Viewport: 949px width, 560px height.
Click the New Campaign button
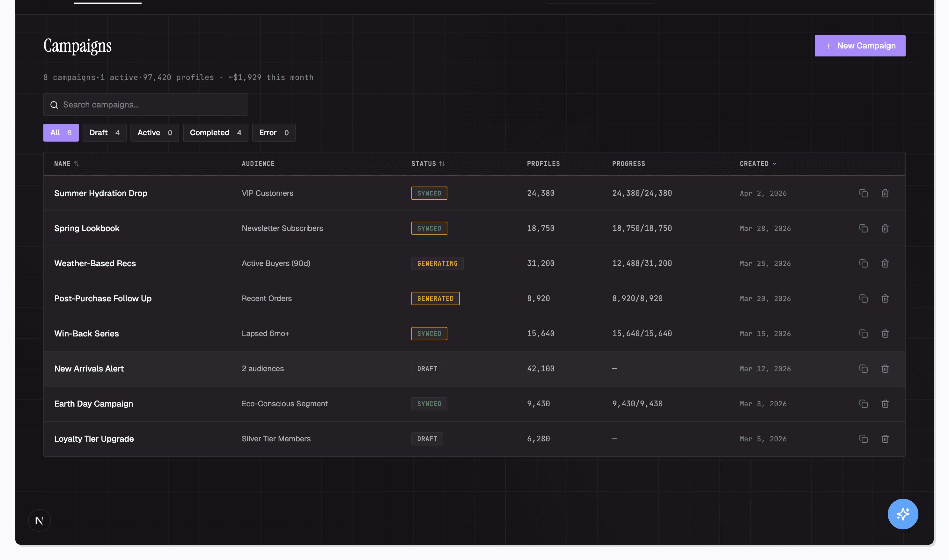(x=860, y=46)
